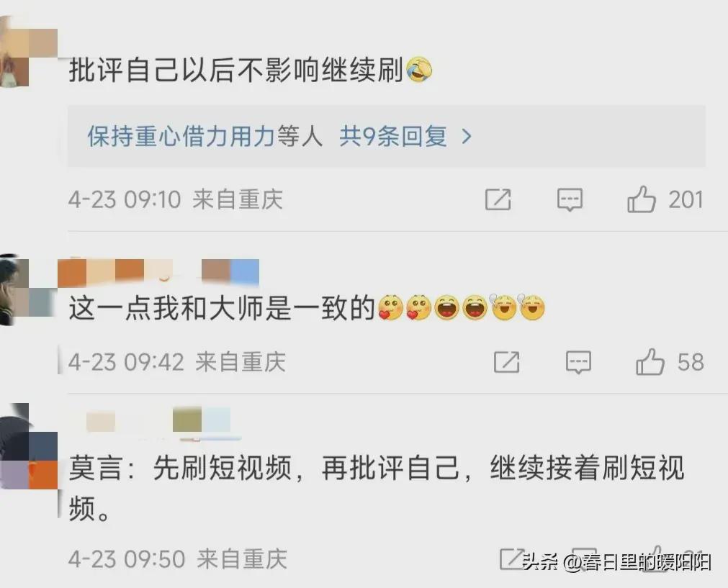Select comment 这一点我和大师是一致的
The height and width of the screenshot is (588, 728).
point(222,308)
